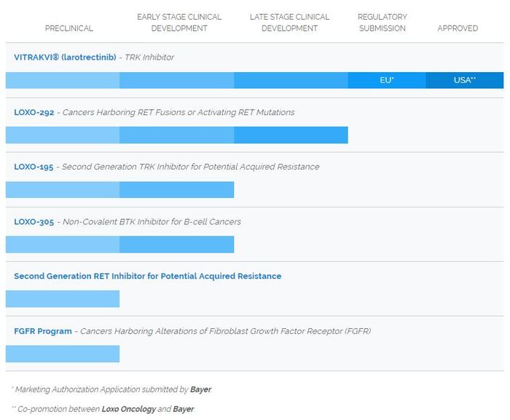Click VITRAKVI late stage bar segment
This screenshot has width=510, height=420.
291,80
